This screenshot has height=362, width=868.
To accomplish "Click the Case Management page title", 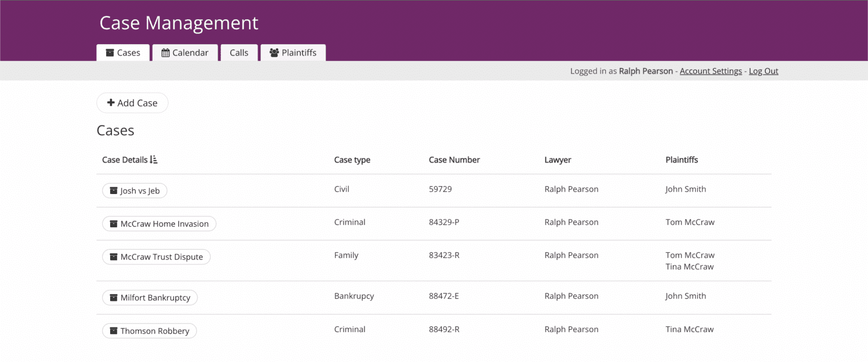I will click(x=179, y=23).
